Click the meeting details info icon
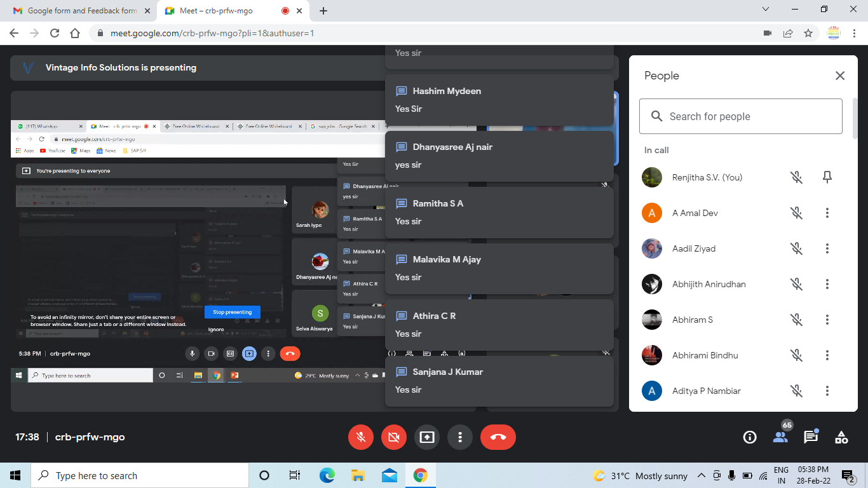868x488 pixels. (750, 437)
